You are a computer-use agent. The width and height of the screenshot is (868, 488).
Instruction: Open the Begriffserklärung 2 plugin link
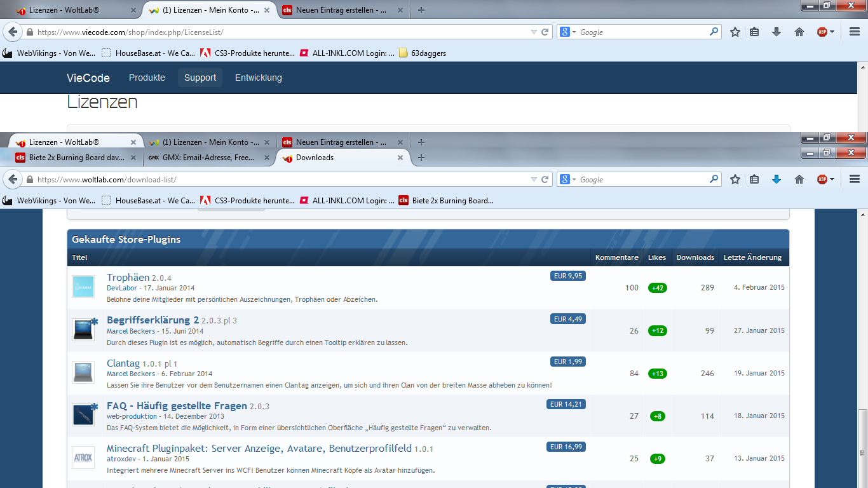tap(153, 320)
